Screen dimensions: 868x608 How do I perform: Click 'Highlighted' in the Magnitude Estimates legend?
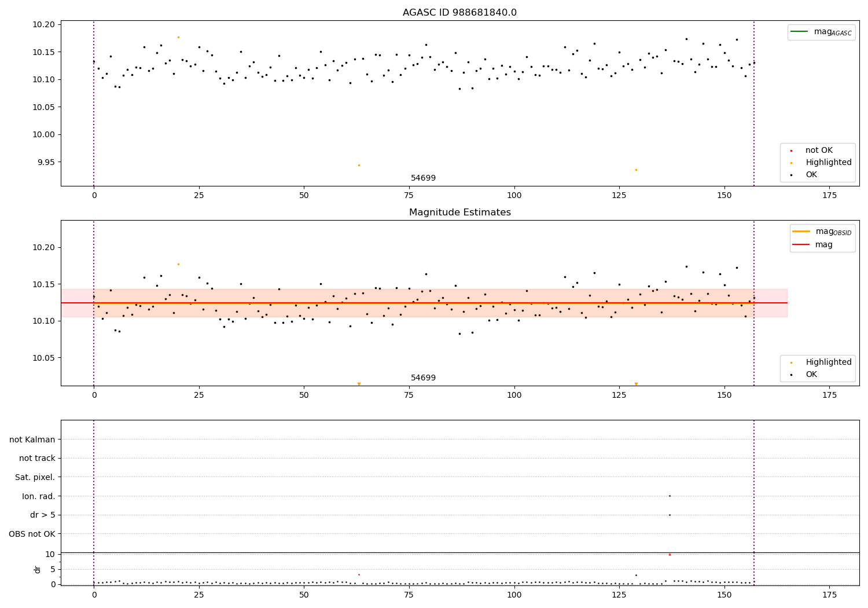click(829, 362)
